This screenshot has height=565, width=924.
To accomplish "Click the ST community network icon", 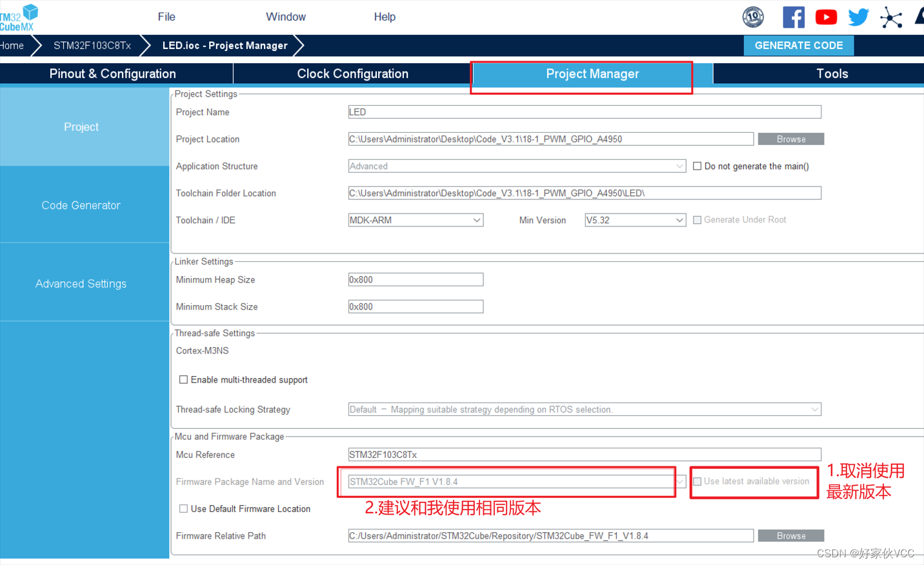I will 891,17.
